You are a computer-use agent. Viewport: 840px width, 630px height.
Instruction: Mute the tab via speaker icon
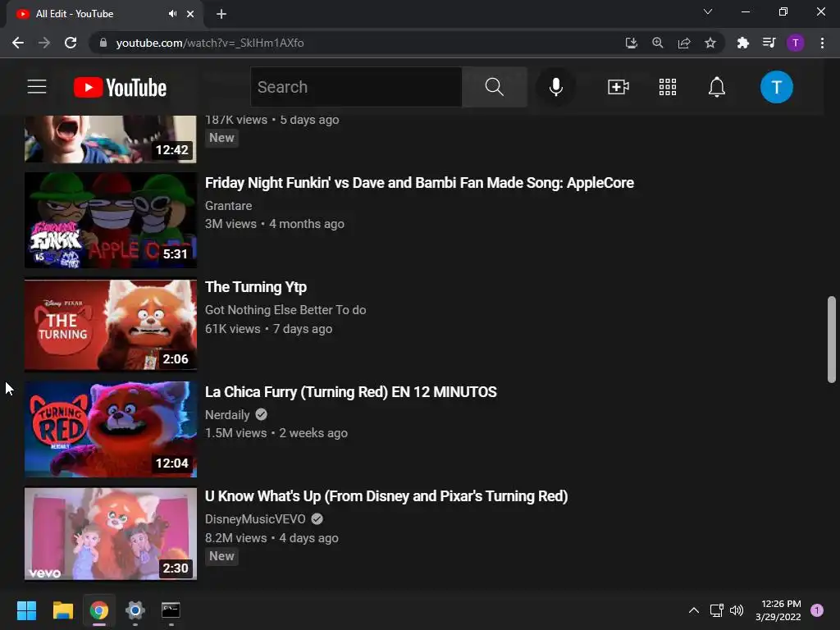[x=172, y=14]
